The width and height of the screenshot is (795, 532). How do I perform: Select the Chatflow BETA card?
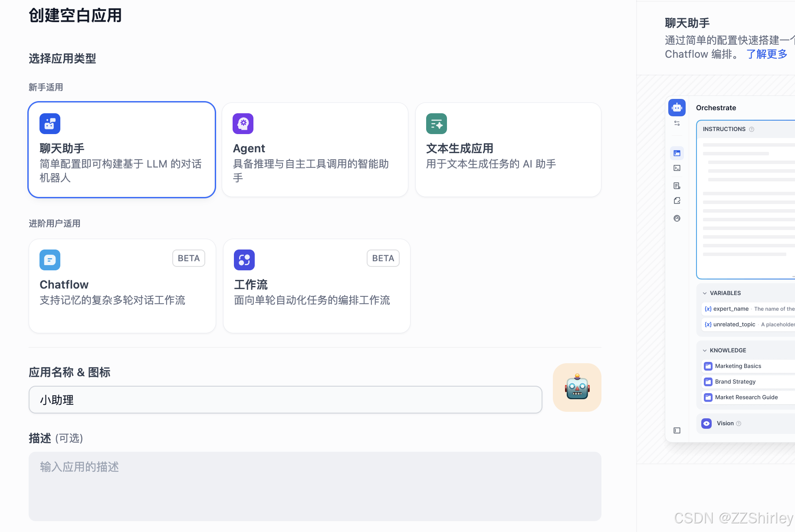pyautogui.click(x=122, y=286)
